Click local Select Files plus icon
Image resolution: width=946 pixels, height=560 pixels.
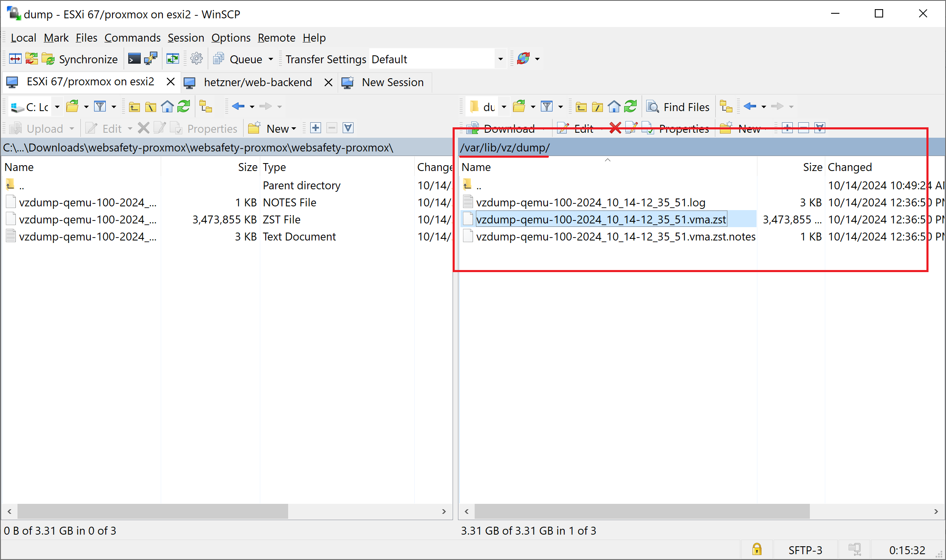coord(316,128)
